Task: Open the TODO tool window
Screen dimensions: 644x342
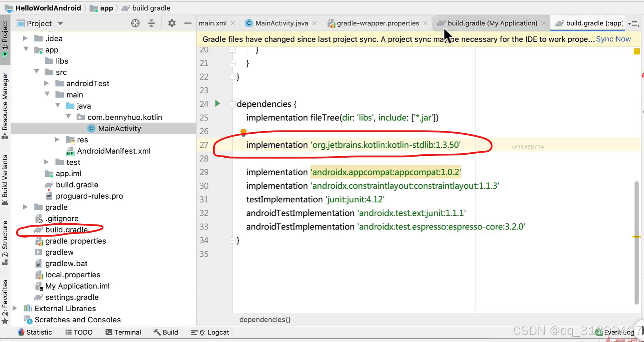Action: pyautogui.click(x=79, y=332)
